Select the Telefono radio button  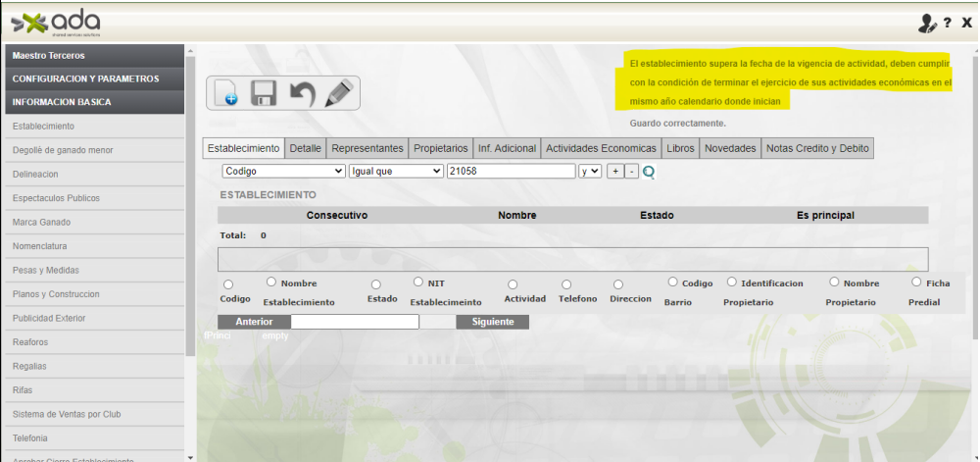coord(565,284)
